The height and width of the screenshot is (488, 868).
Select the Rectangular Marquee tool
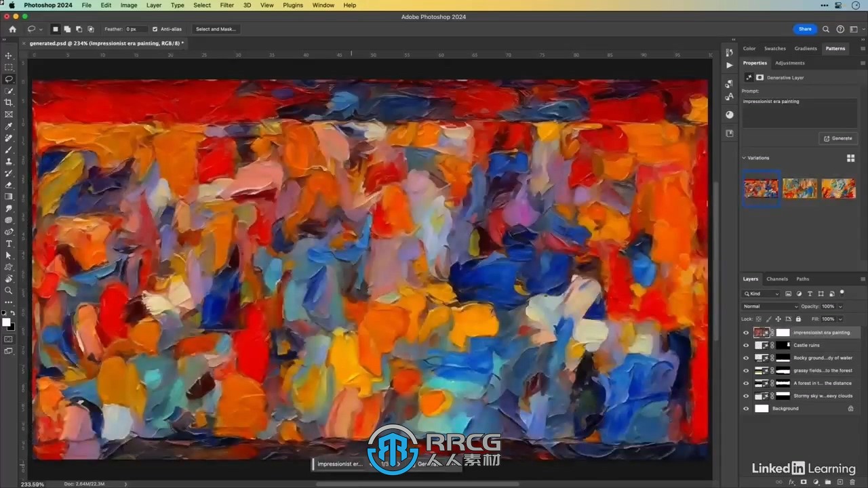coord(9,67)
